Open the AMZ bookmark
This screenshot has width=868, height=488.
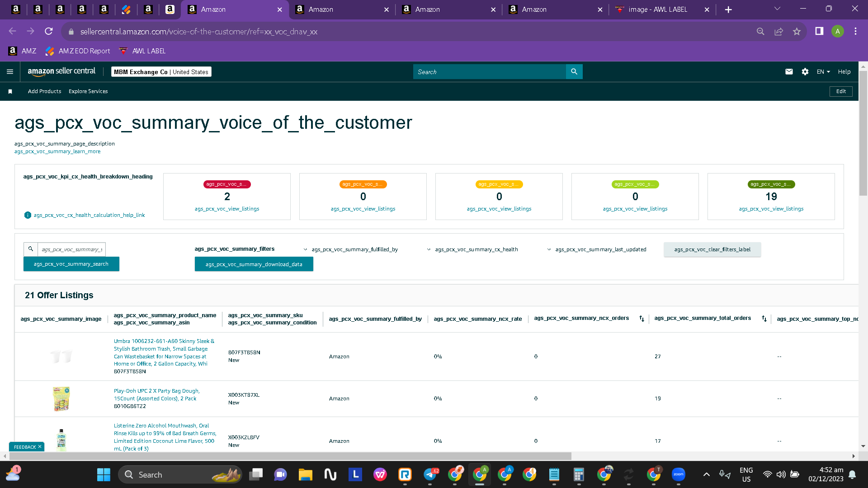coord(23,51)
